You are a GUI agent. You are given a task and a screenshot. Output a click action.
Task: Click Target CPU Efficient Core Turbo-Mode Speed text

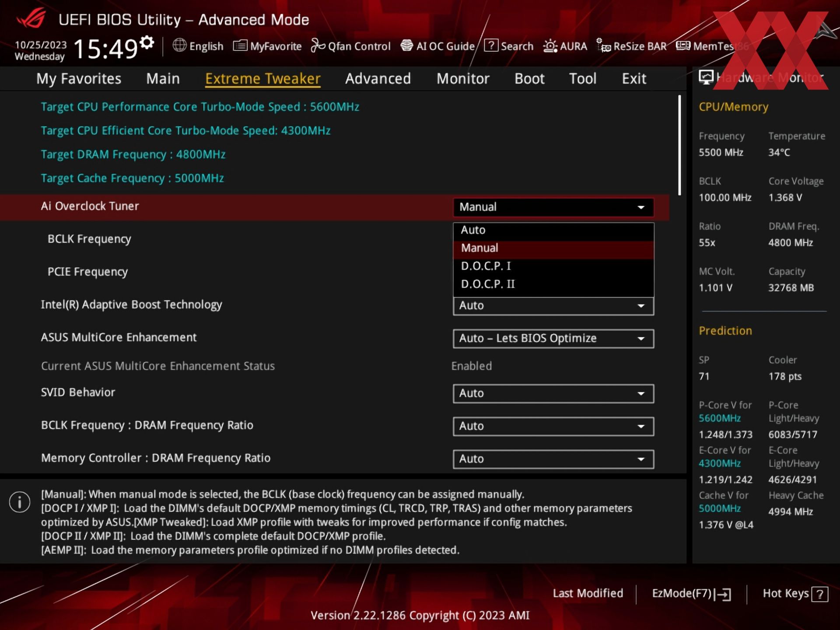pos(185,131)
